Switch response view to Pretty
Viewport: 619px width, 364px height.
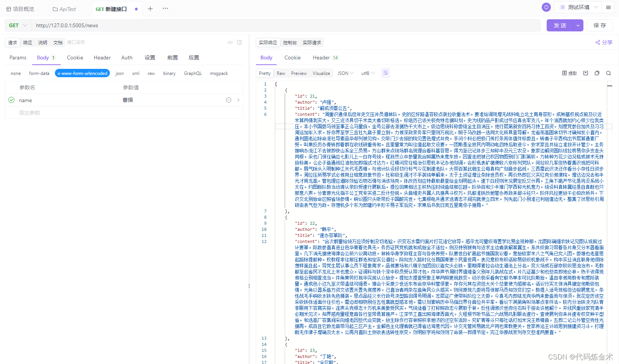point(265,73)
